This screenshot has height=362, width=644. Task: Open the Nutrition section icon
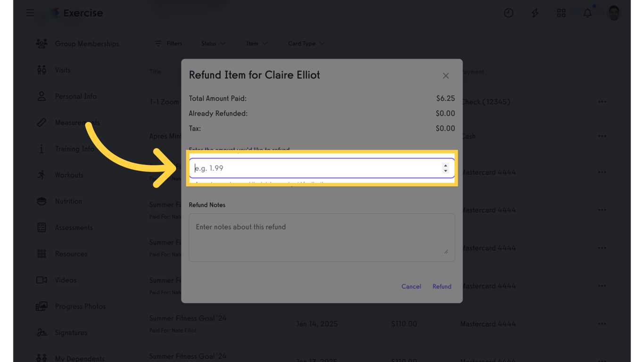41,201
